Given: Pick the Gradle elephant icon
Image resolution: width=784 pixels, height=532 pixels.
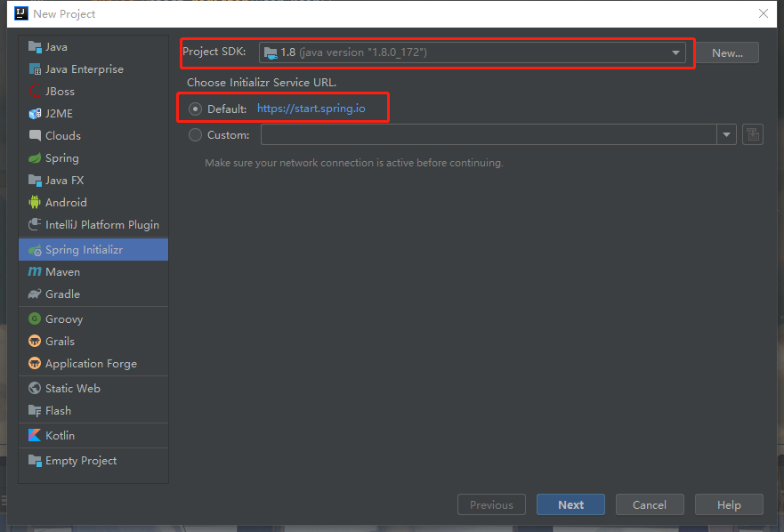Looking at the screenshot, I should click(35, 294).
